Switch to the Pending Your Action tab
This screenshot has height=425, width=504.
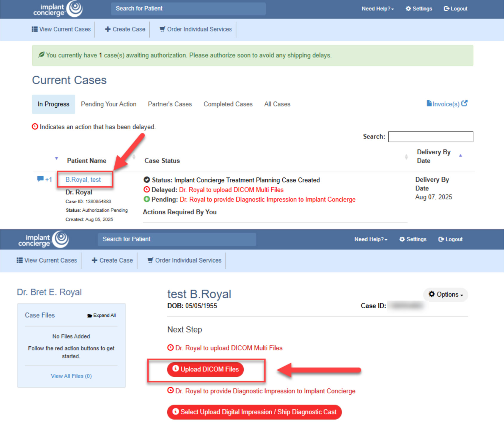click(x=109, y=104)
